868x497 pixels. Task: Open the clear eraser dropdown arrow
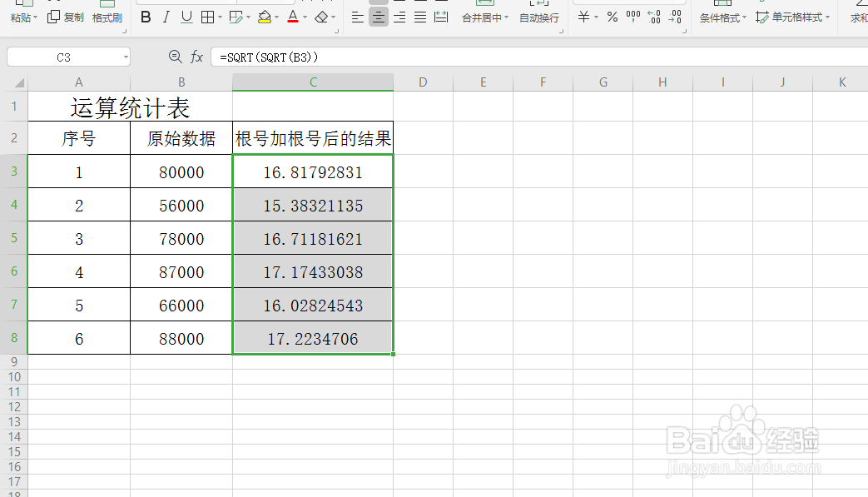coord(333,17)
